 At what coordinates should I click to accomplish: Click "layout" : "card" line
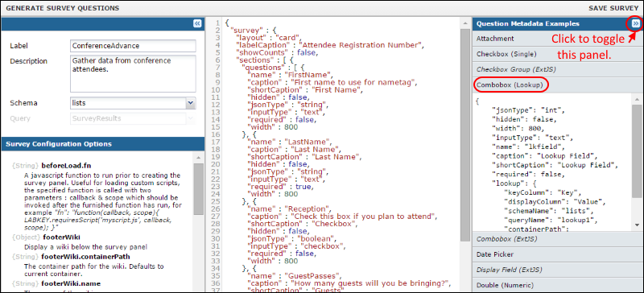pos(269,37)
